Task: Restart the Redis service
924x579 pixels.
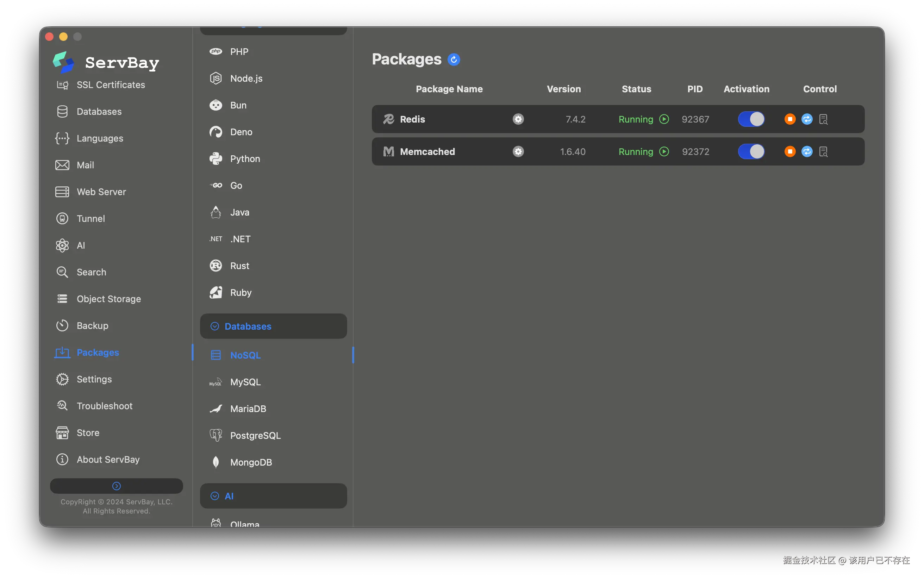Action: click(806, 119)
